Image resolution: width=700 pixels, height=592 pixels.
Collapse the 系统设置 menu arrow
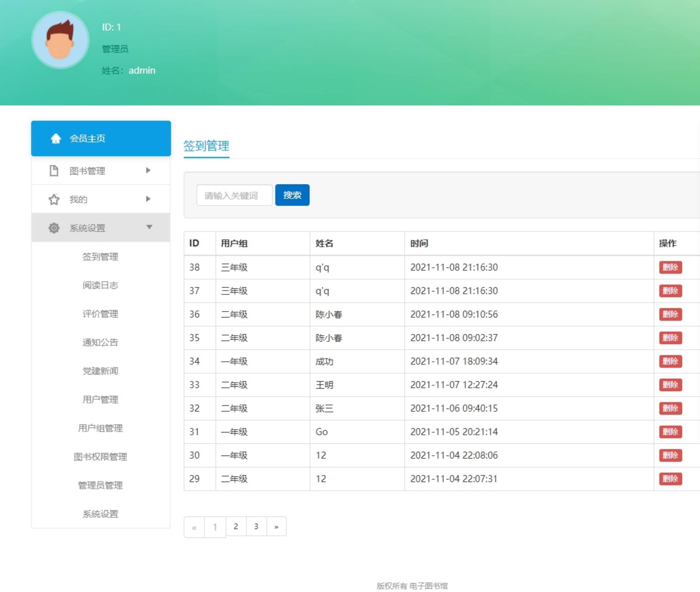tap(149, 227)
